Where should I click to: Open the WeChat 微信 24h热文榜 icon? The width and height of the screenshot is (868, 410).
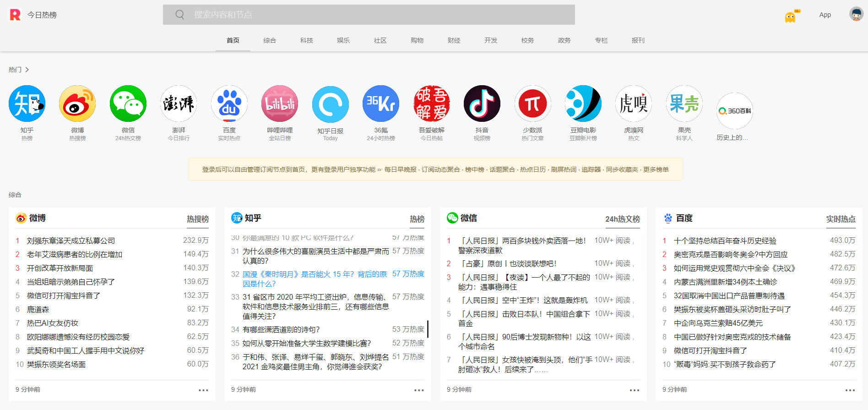click(128, 104)
